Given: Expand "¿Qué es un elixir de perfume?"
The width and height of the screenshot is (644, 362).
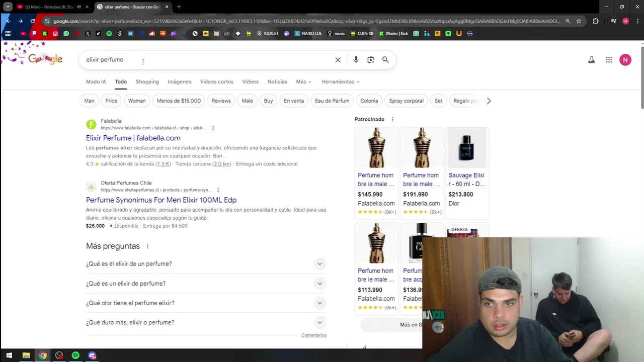Looking at the screenshot, I should click(206, 284).
